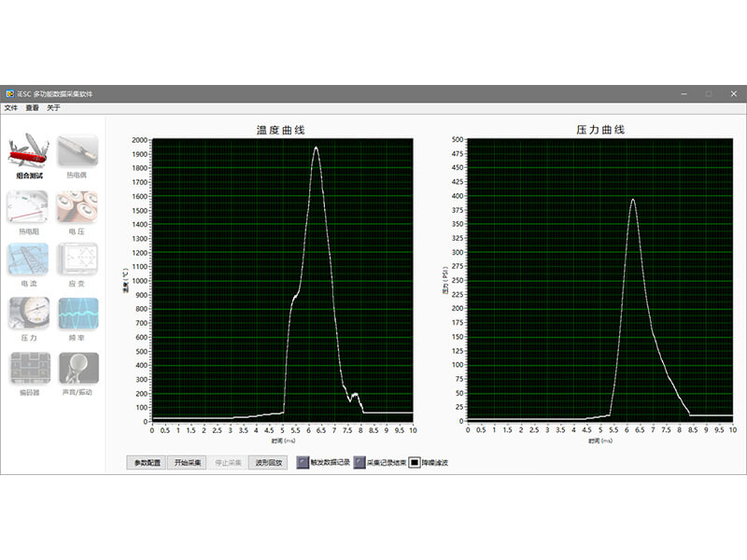Toggle the 采集记录结束 record end indicator

click(x=359, y=462)
